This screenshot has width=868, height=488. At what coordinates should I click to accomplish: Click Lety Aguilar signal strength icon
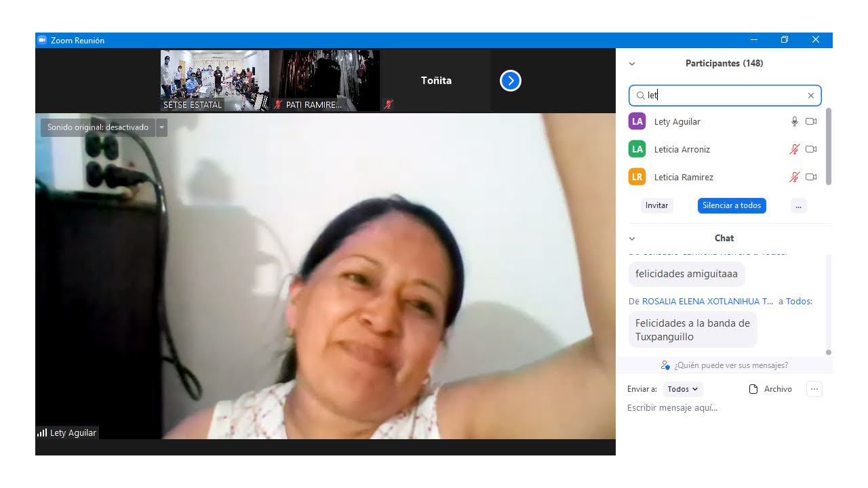point(42,432)
